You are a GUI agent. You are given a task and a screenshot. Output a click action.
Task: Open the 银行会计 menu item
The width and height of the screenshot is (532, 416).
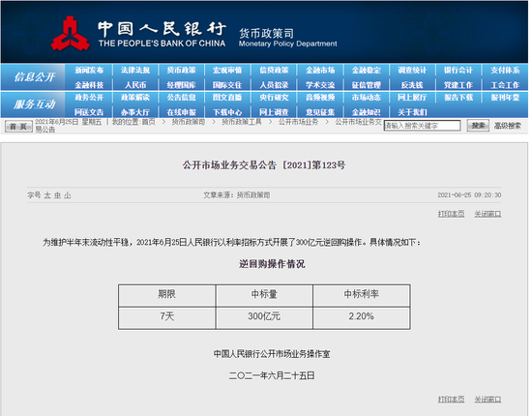(458, 71)
